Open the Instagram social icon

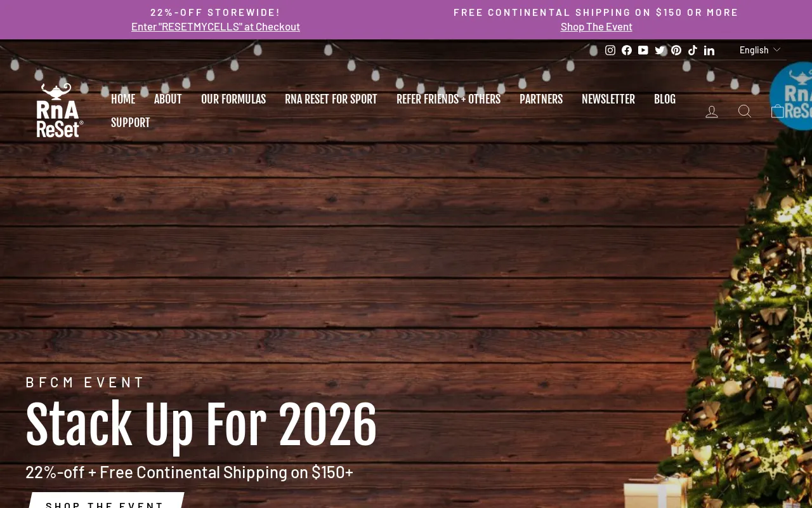610,50
